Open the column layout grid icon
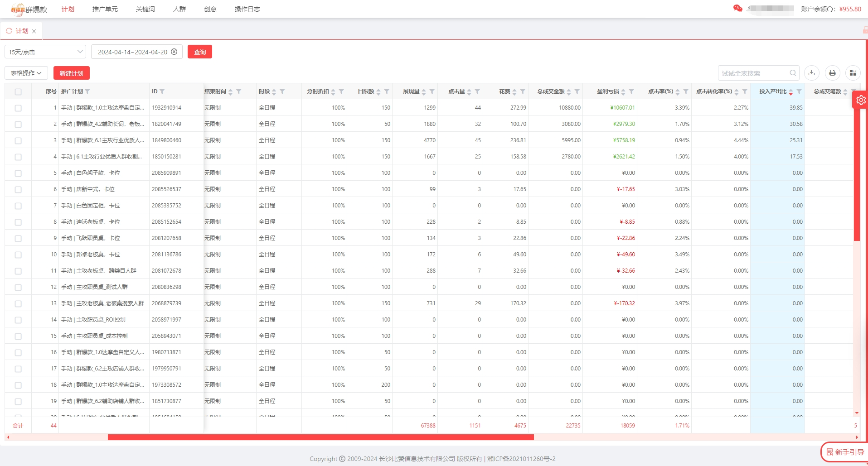 point(853,73)
